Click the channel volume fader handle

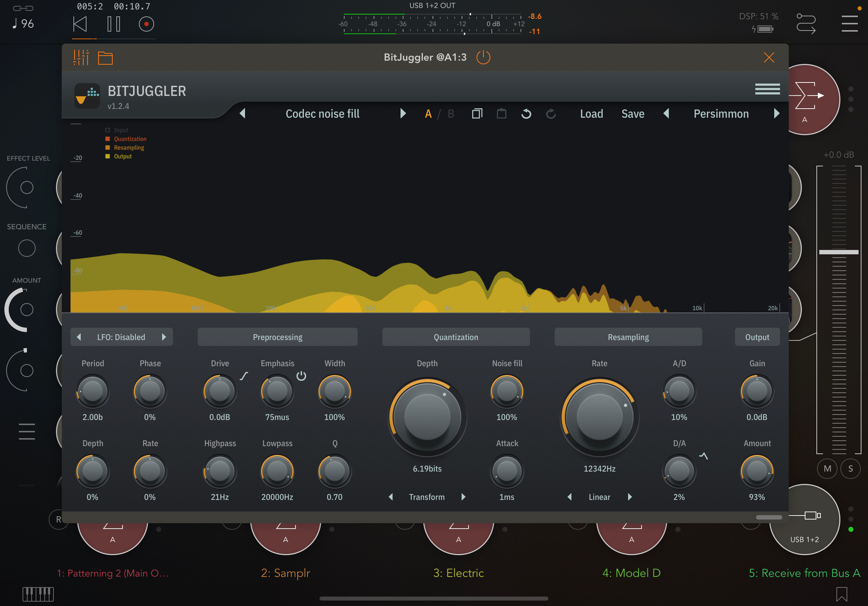point(838,252)
